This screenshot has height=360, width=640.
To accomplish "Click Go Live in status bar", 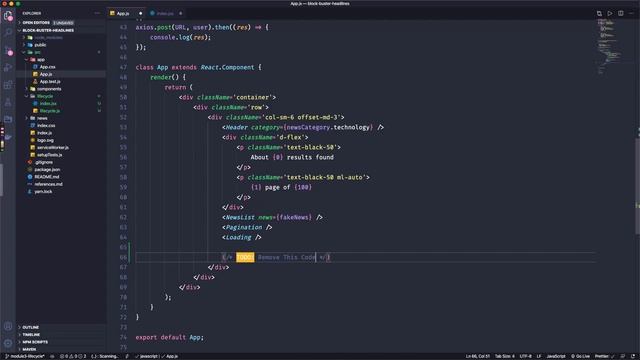I will 580,356.
